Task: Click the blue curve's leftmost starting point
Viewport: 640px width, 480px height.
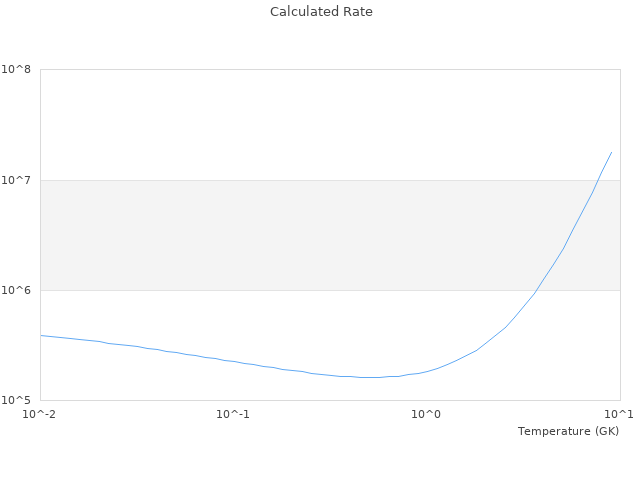Action: coord(41,335)
